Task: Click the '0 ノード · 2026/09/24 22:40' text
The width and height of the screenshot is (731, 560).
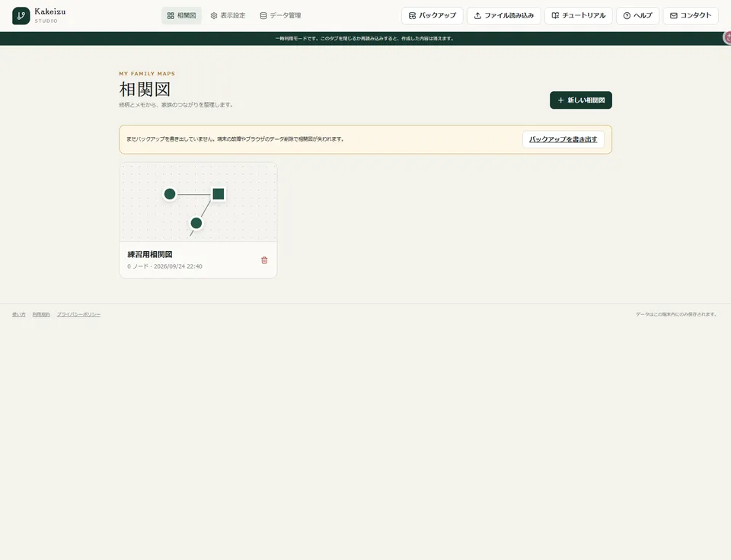Action: [x=164, y=266]
